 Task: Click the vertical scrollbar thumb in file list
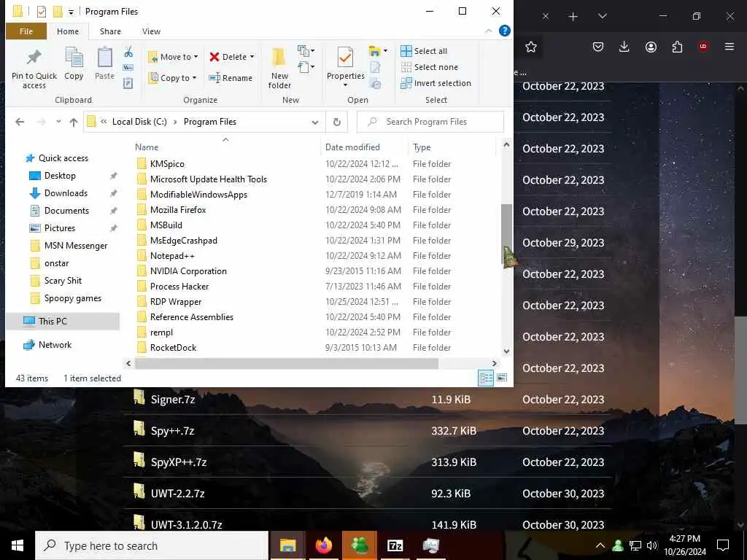pos(506,236)
